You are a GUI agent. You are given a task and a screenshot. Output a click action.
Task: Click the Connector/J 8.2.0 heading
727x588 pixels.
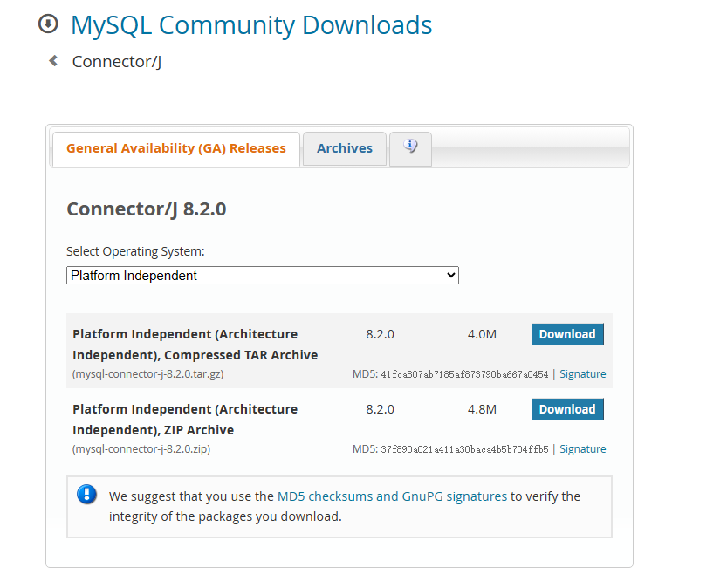(147, 209)
